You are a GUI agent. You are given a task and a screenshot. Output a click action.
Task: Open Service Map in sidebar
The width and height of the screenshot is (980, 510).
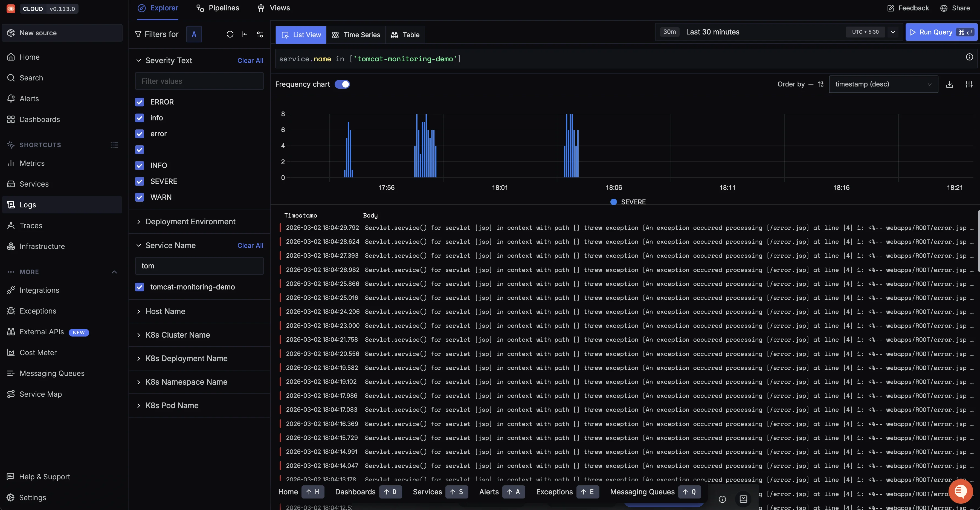40,394
